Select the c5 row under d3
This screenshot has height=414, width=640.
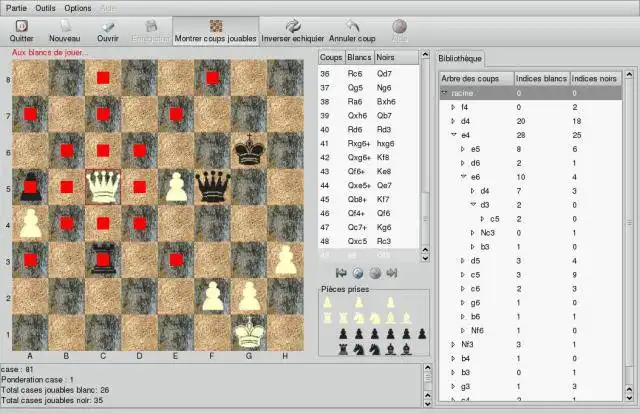(531, 219)
